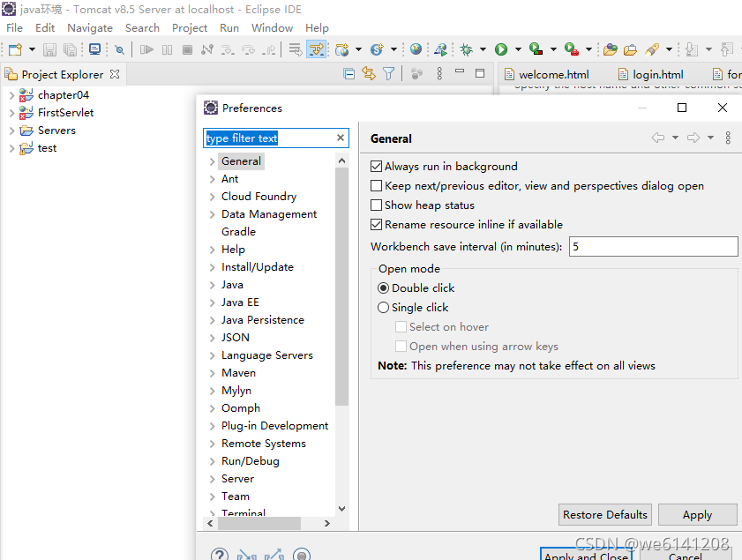Click the Terminate debug toolbar icon
The height and width of the screenshot is (560, 742).
pyautogui.click(x=187, y=49)
